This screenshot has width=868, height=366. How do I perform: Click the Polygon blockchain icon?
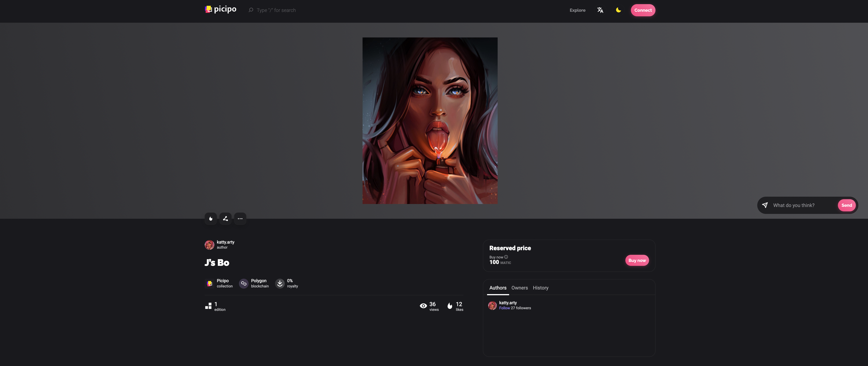[x=244, y=284]
